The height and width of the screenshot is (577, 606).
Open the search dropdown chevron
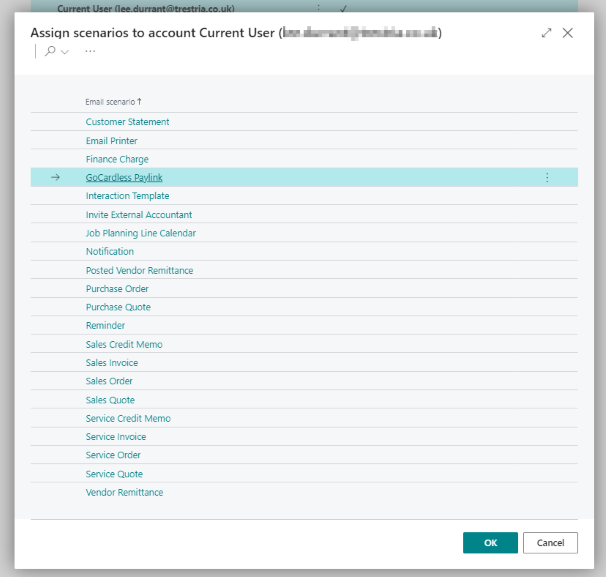(65, 51)
